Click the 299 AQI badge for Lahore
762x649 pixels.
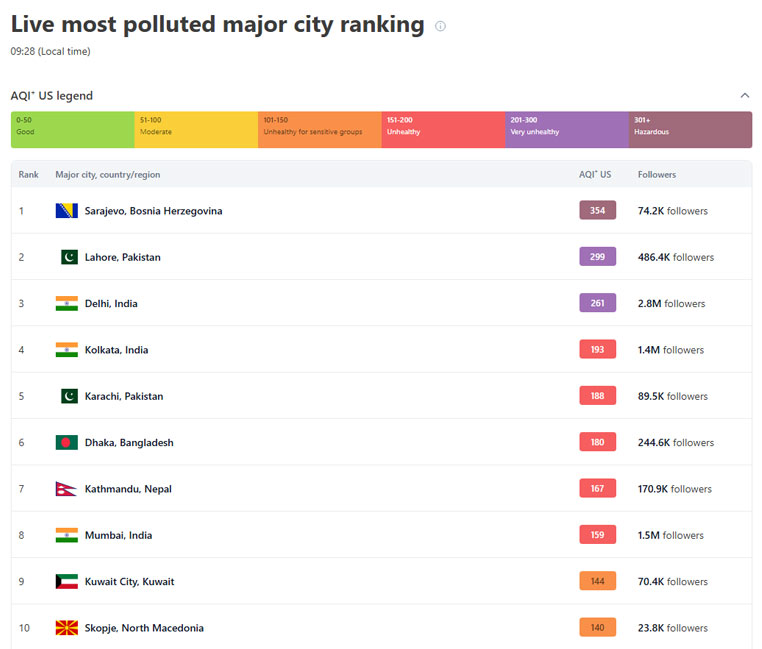point(597,257)
